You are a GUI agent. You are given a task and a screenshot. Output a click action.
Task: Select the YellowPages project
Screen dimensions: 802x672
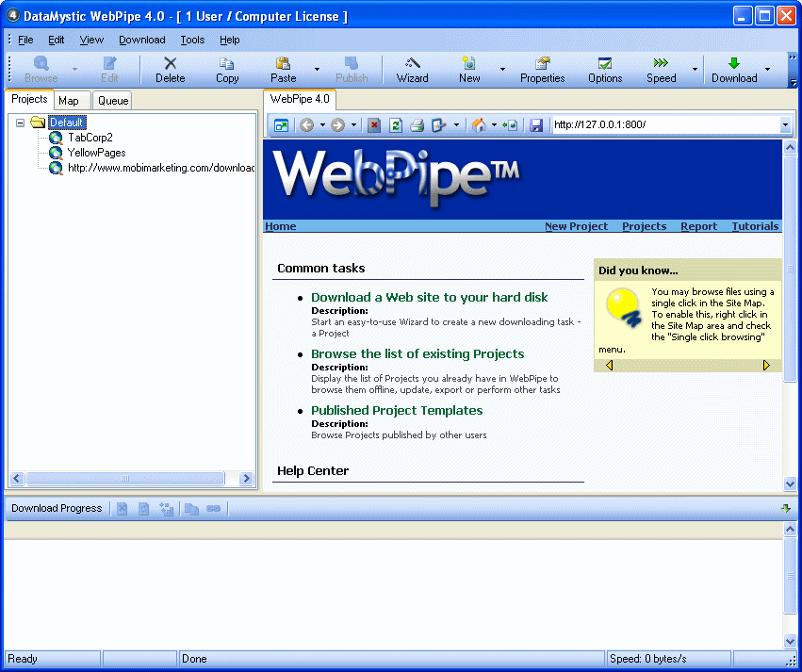point(95,152)
